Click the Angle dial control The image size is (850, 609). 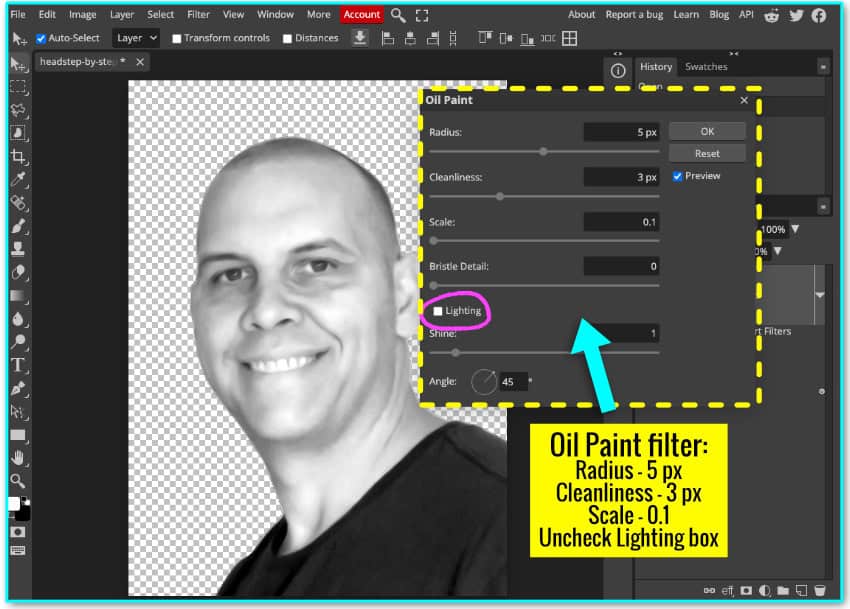pos(484,382)
